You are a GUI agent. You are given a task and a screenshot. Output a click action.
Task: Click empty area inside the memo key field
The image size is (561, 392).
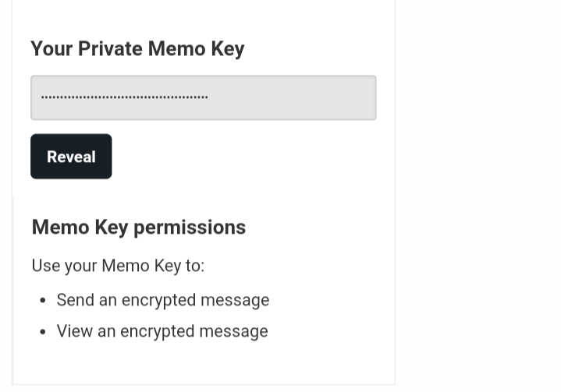(x=296, y=97)
